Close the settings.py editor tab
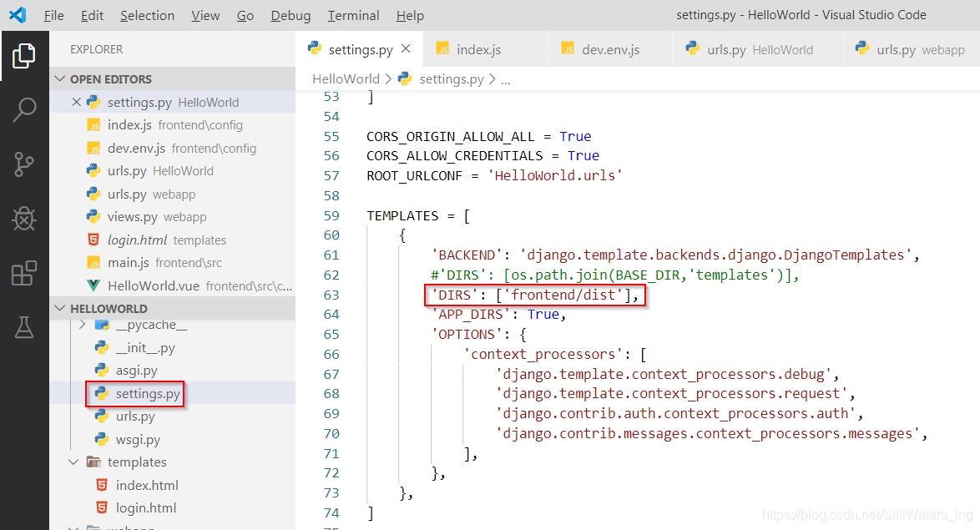 [406, 48]
